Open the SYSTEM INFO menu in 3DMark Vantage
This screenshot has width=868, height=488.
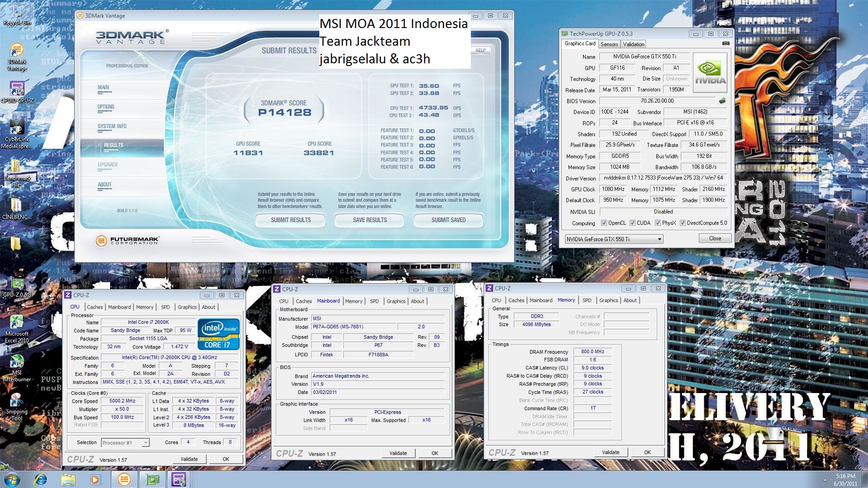112,126
